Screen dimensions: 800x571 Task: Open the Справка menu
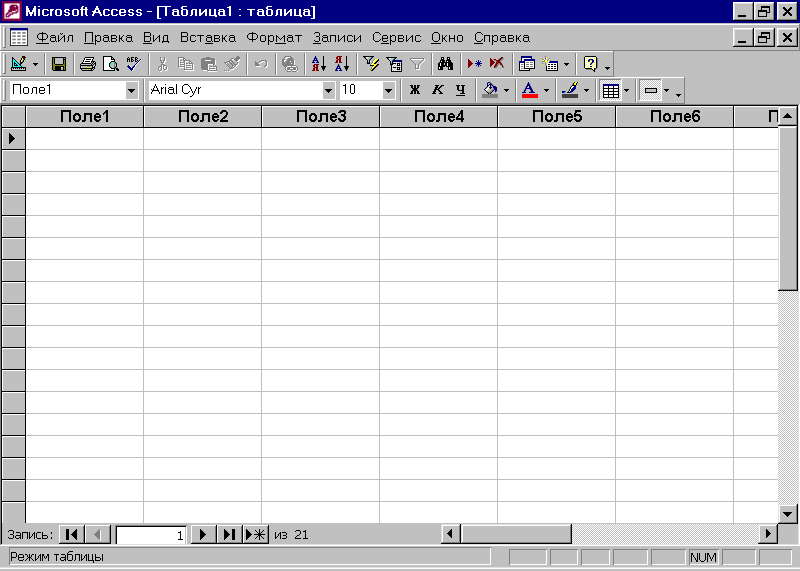502,38
